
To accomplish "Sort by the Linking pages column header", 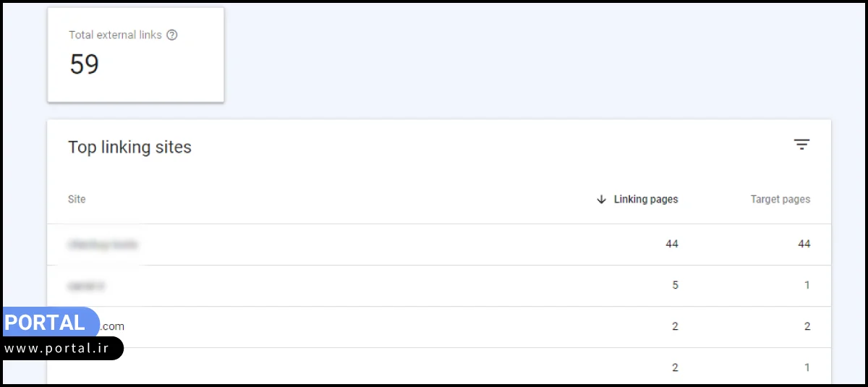I will point(646,200).
